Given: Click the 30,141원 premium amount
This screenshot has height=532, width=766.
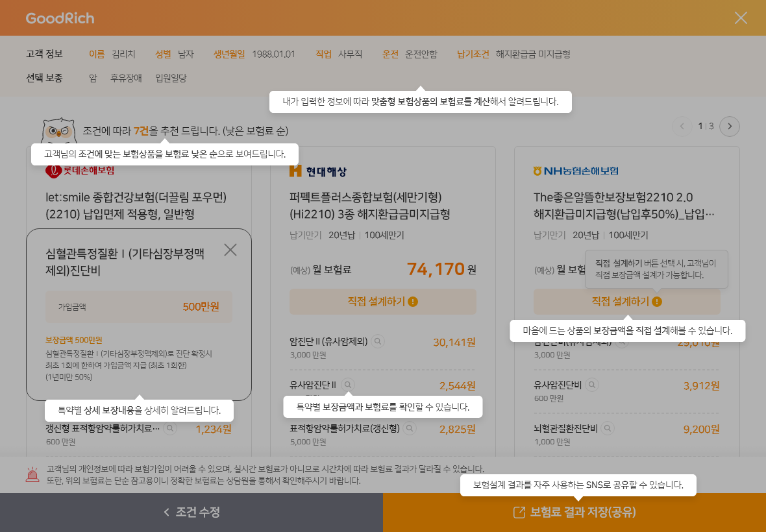Looking at the screenshot, I should 454,342.
